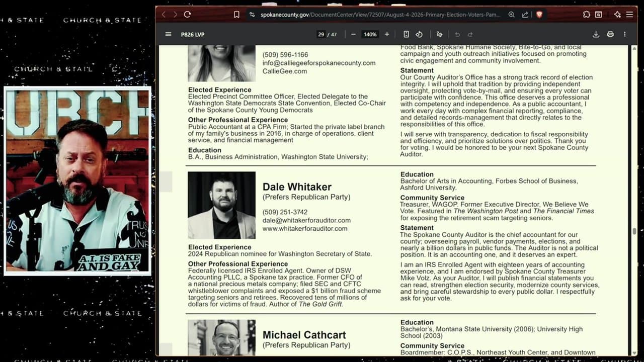Click the zoom out minus button
Screen dimensions: 644x362
pyautogui.click(x=353, y=34)
